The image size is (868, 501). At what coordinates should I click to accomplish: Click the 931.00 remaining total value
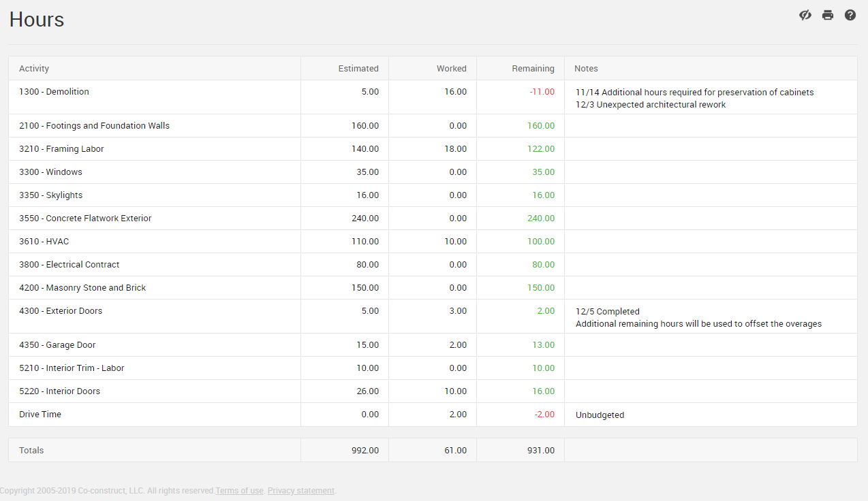540,451
